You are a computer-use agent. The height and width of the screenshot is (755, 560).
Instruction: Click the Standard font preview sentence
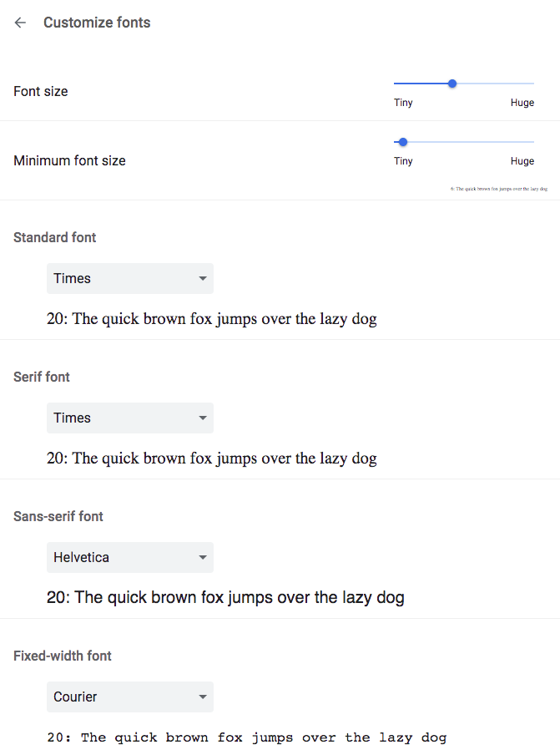[212, 319]
